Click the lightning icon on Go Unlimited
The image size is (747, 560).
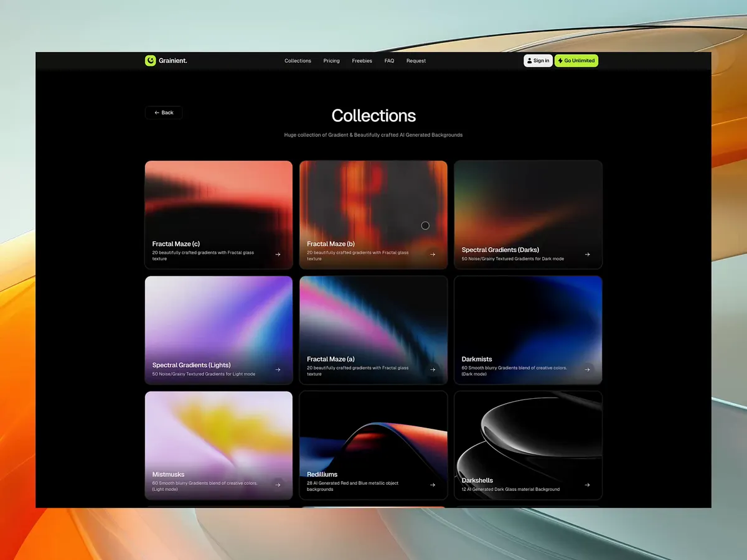point(559,60)
